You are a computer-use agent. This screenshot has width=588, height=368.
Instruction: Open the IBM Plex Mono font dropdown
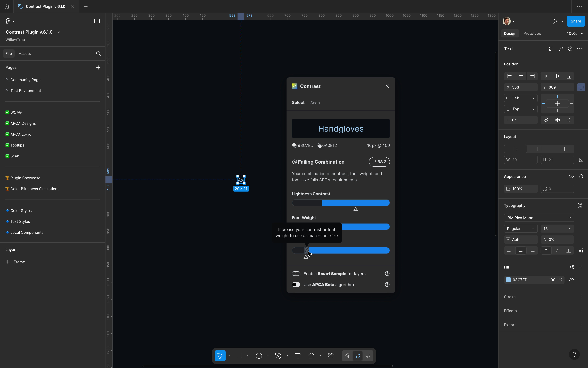[539, 218]
